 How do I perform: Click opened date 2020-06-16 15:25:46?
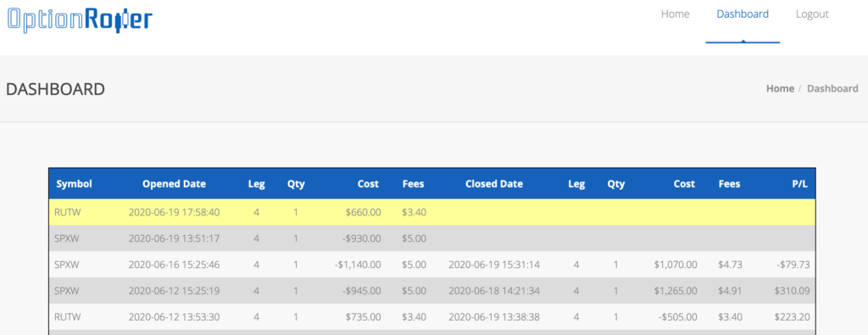174,265
